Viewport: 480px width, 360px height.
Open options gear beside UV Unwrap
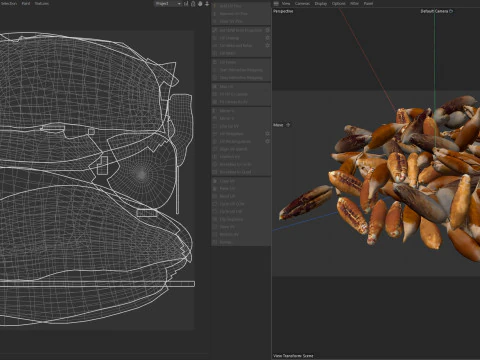pyautogui.click(x=267, y=38)
